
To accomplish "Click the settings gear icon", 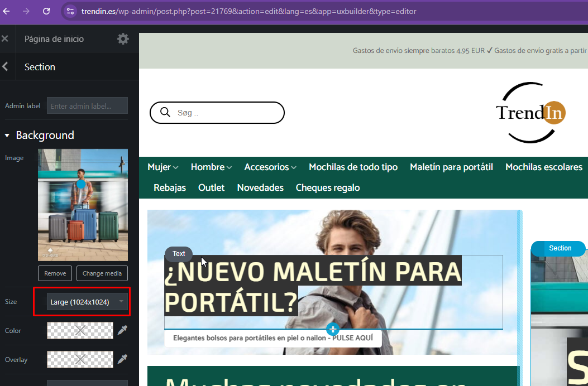I will tap(123, 39).
